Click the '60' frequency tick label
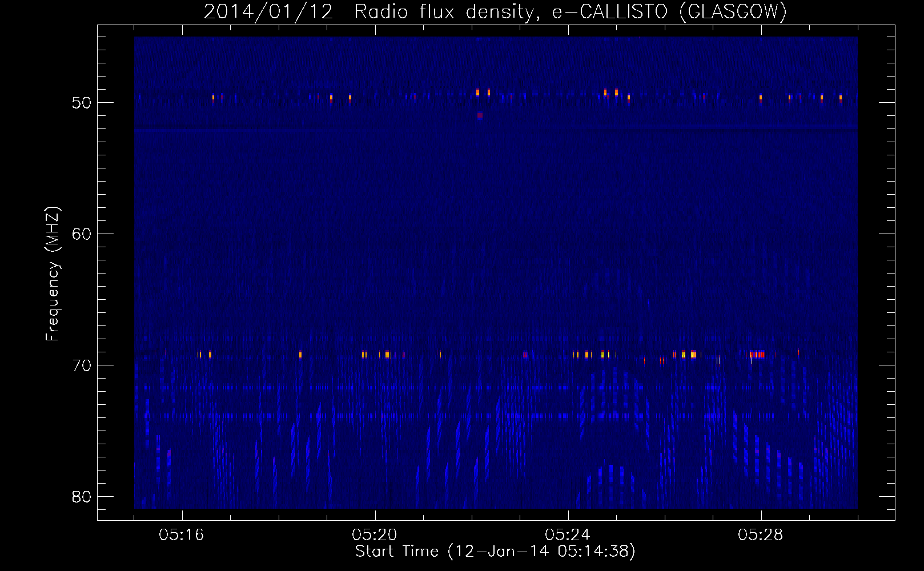 pos(82,234)
